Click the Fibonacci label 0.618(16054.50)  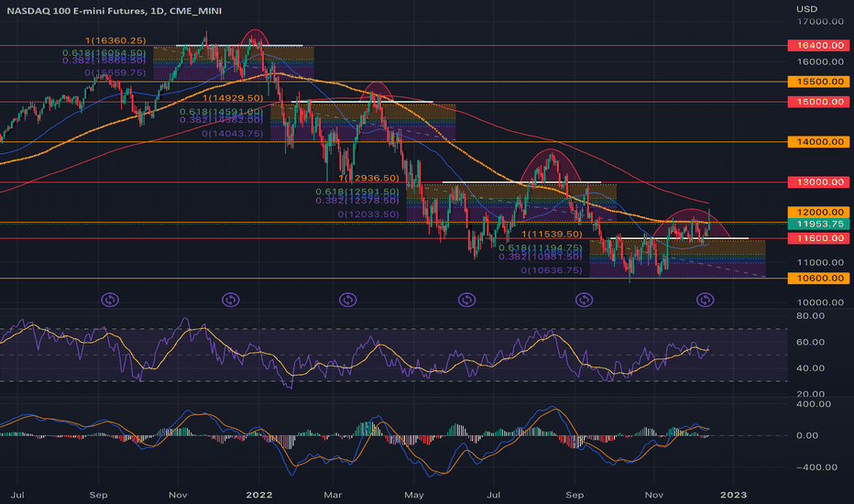[x=104, y=53]
